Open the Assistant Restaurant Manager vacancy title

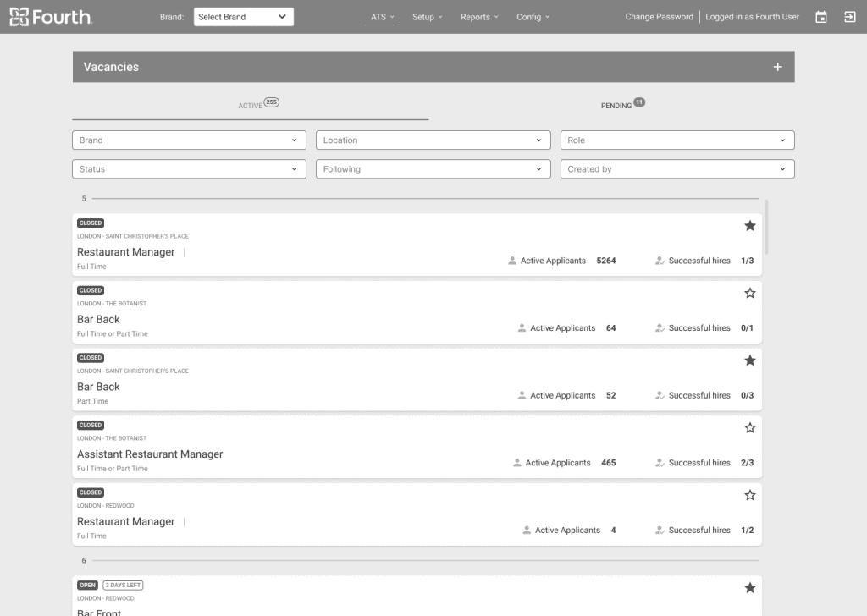[150, 454]
